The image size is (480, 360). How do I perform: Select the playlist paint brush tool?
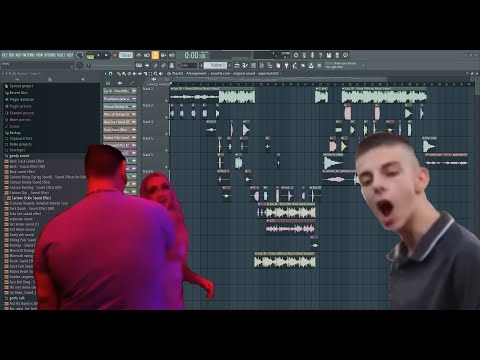[124, 74]
